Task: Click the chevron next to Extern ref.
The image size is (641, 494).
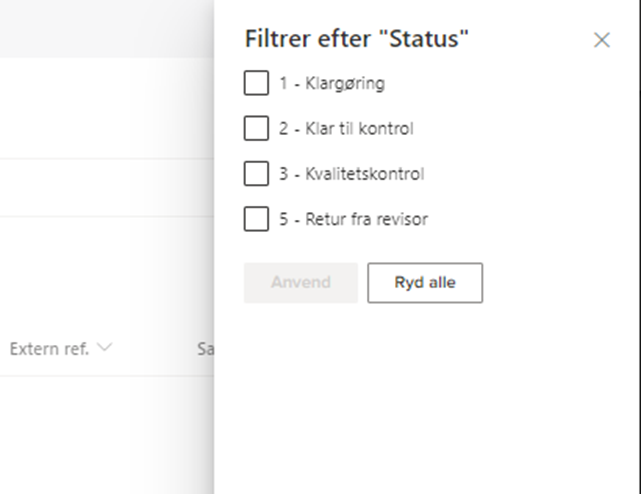Action: (105, 348)
